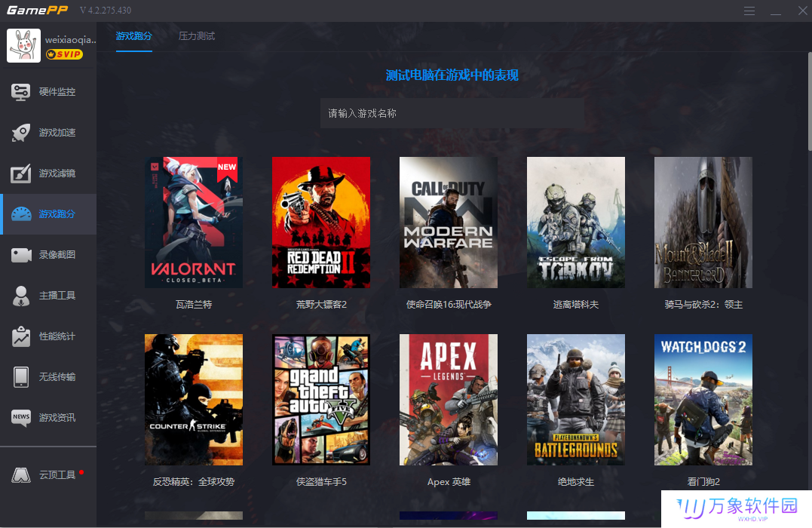Select the Escape from Tarkov cover
The width and height of the screenshot is (812, 528).
[x=576, y=223]
